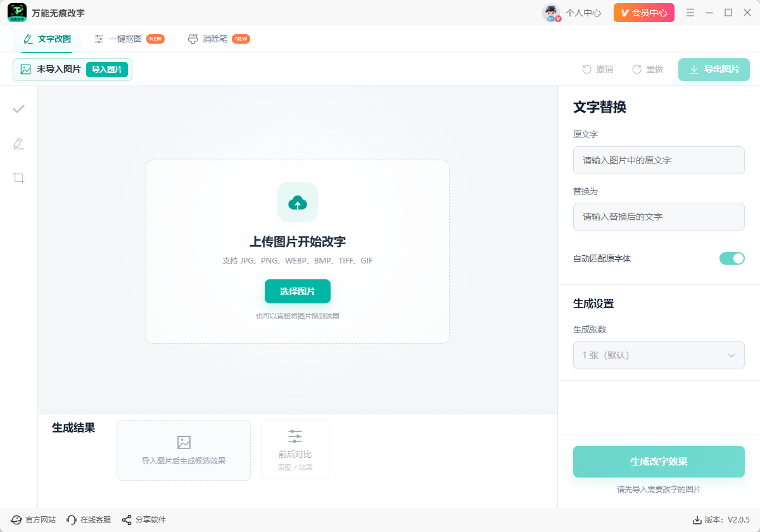Click the image placeholder icon in 生成结果
This screenshot has height=532, width=760.
184,443
